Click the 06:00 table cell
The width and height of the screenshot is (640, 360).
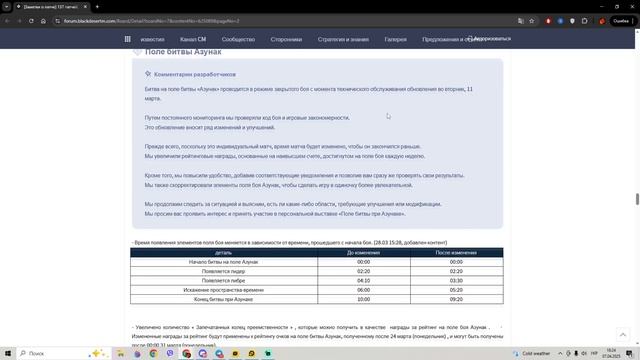(363, 290)
